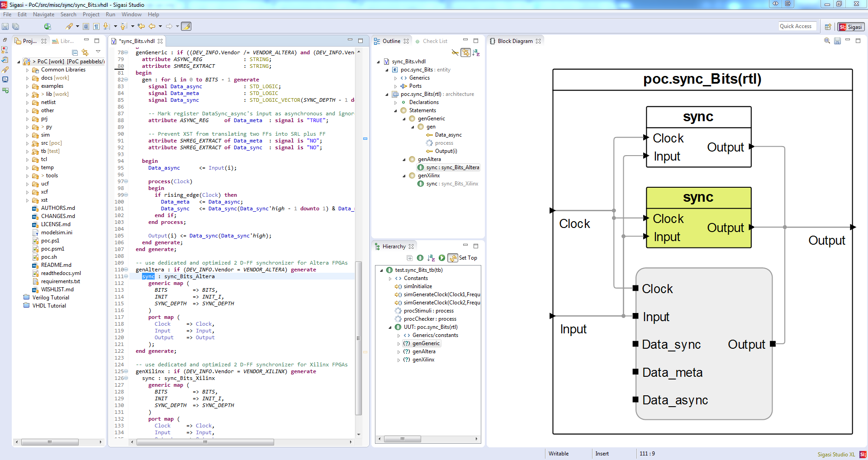Click the Back navigation arrow

pyautogui.click(x=152, y=27)
